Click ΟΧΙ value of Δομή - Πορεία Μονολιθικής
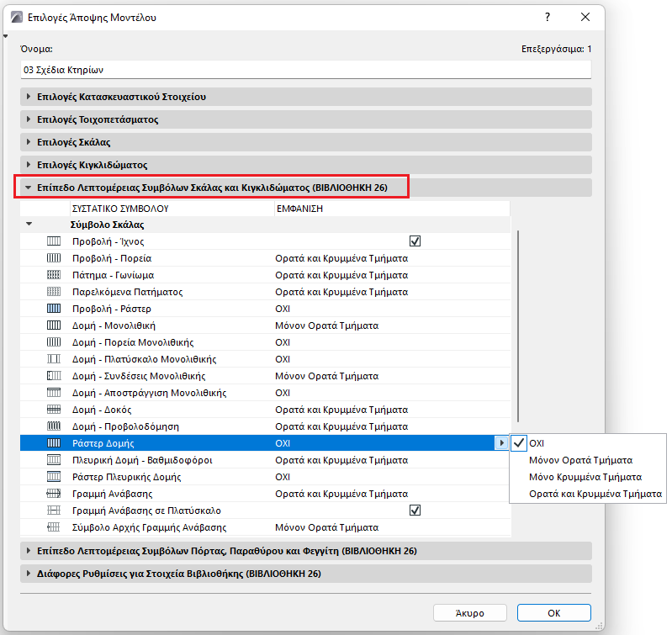The width and height of the screenshot is (672, 635). pos(283,342)
